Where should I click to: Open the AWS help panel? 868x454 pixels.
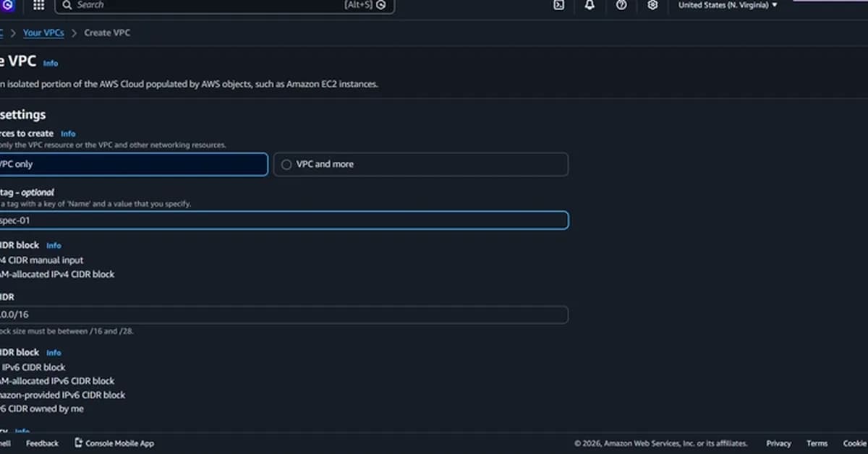(621, 6)
